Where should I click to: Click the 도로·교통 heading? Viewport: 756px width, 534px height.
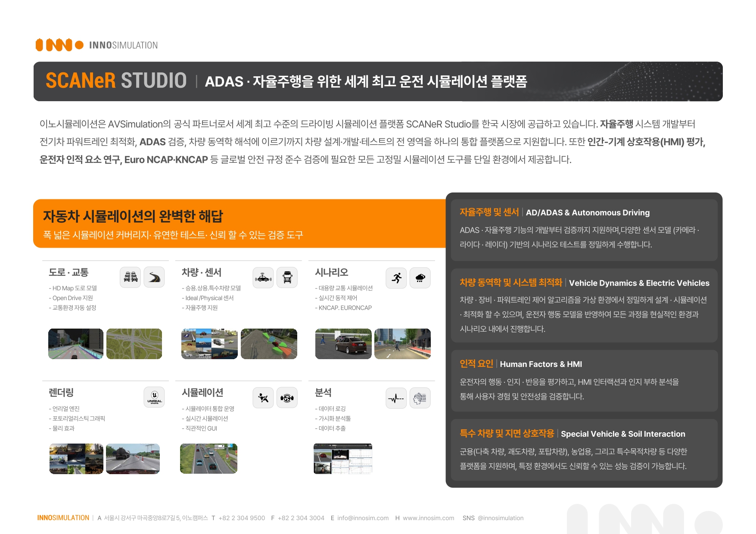pos(69,272)
